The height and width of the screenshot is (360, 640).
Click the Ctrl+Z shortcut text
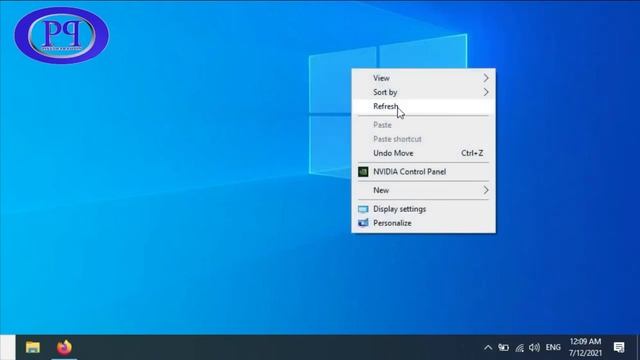pos(472,153)
